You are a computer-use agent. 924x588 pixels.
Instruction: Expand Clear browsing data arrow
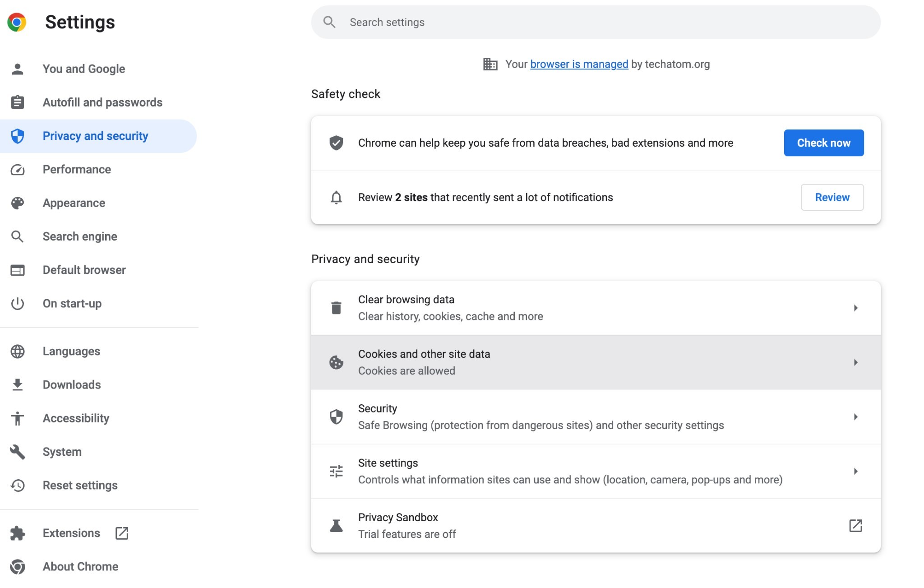tap(855, 308)
